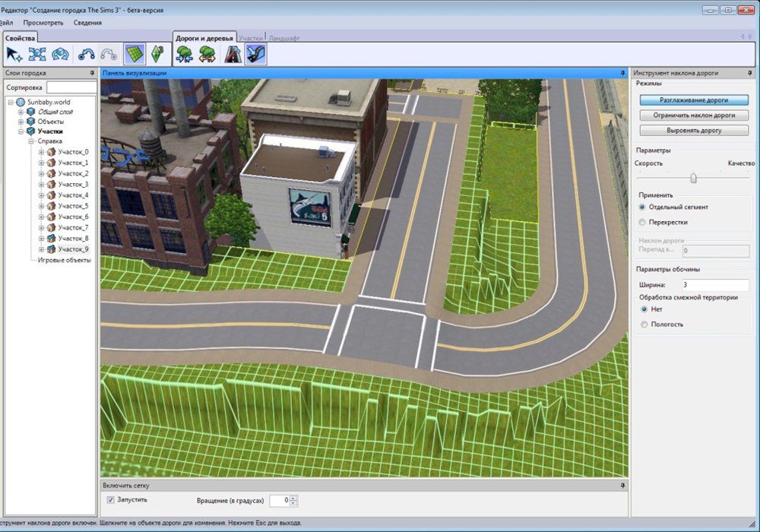Viewport: 760px width, 532px height.
Task: Expand the Участок_0 tree node
Action: pos(41,152)
